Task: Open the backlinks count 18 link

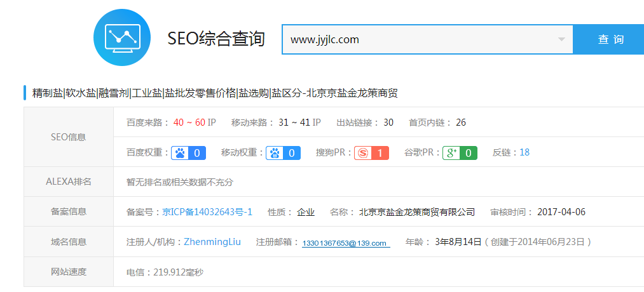Action: (524, 152)
